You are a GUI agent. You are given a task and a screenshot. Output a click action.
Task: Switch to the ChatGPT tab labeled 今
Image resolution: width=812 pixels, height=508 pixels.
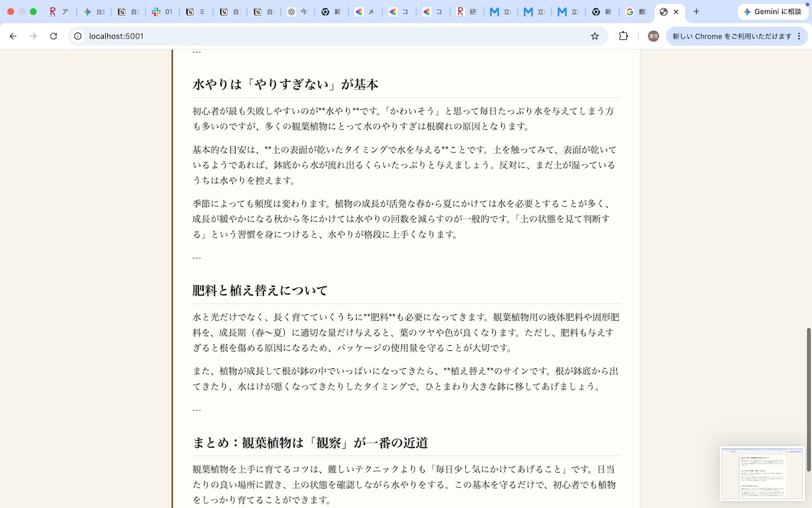pos(298,12)
